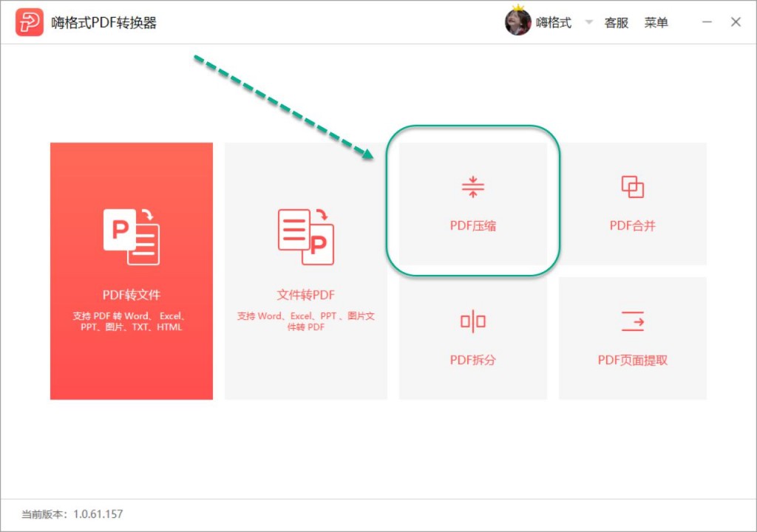Click the PDF压缩 label
Viewport: 757px width, 532px height.
click(472, 225)
